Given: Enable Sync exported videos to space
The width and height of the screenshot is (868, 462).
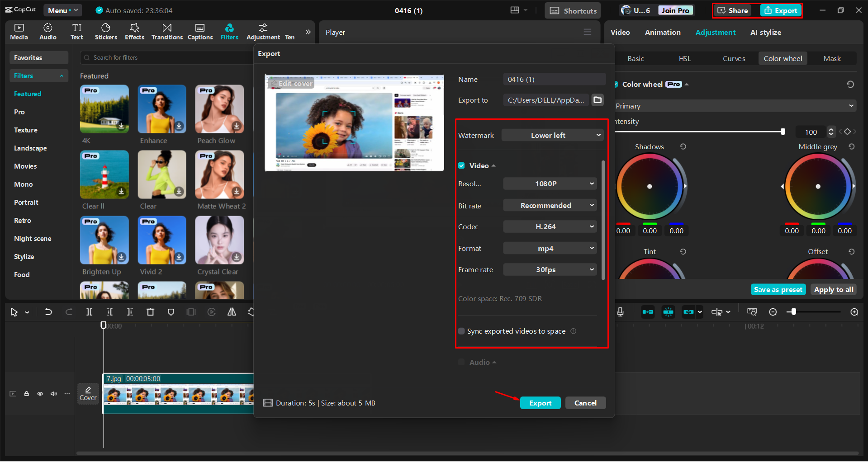Looking at the screenshot, I should click(x=461, y=331).
